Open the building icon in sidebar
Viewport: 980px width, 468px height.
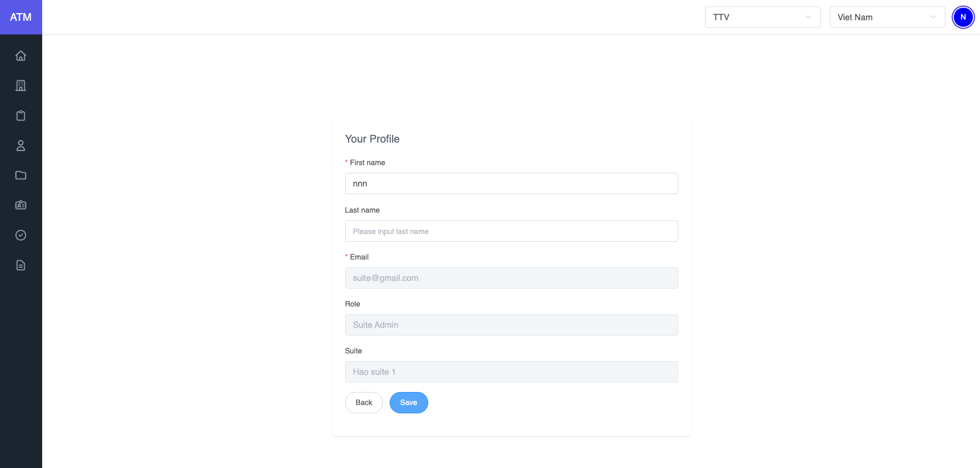tap(21, 86)
